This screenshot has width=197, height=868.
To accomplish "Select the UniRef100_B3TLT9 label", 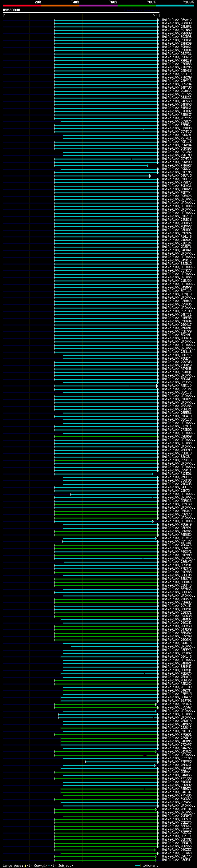I will click(x=176, y=74).
